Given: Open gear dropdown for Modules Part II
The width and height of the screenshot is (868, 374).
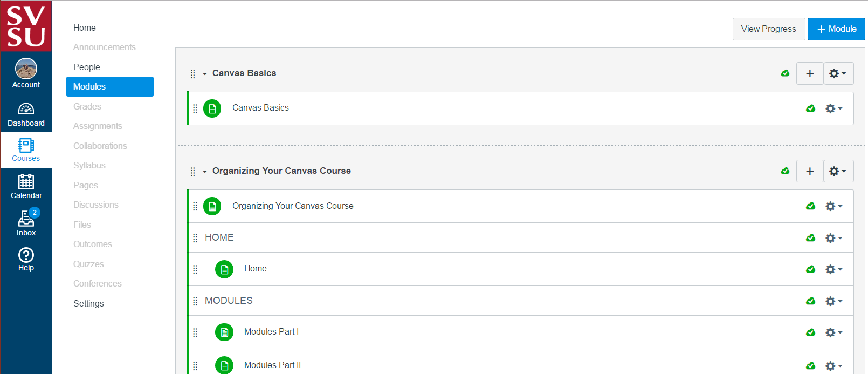Looking at the screenshot, I should point(833,366).
